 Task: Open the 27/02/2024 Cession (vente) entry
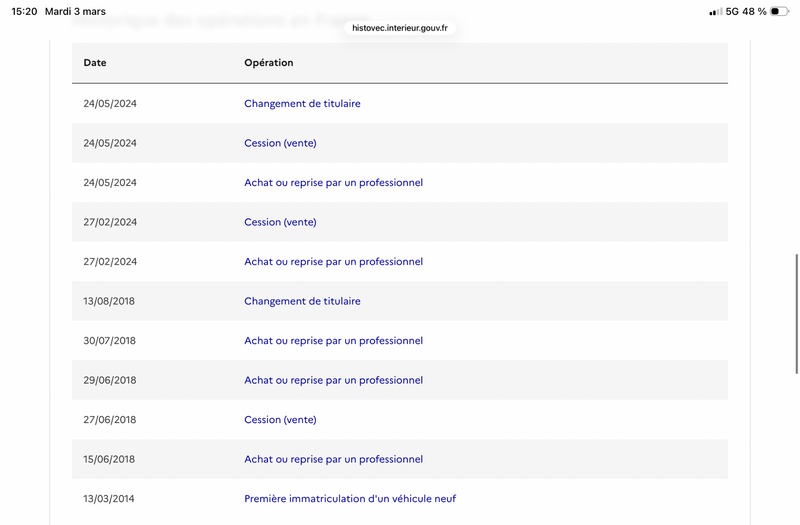coord(280,222)
